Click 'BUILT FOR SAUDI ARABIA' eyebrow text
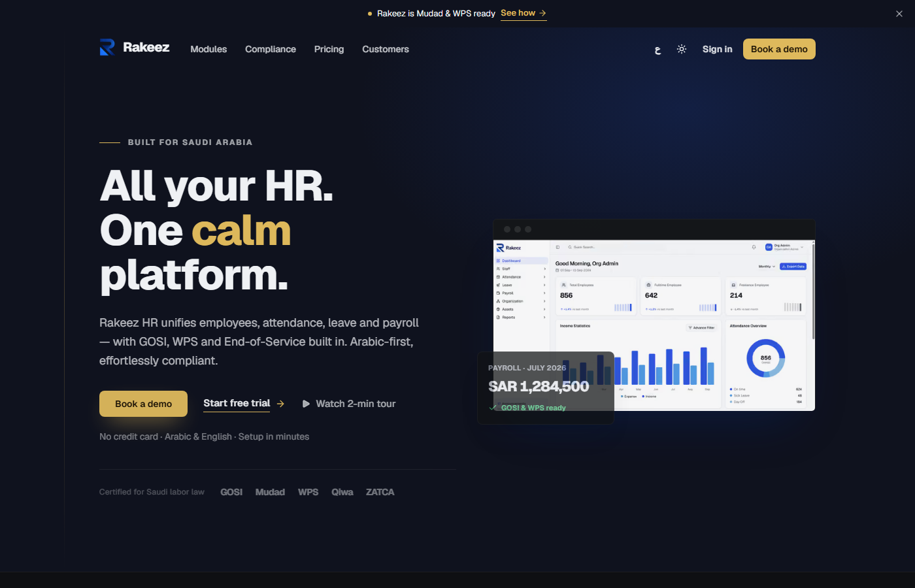Image resolution: width=915 pixels, height=588 pixels. [190, 142]
